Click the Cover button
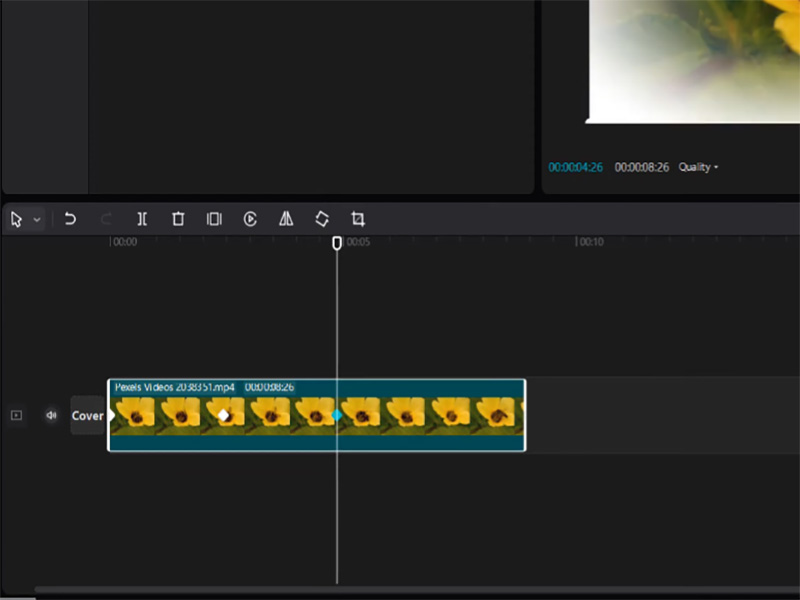 (87, 415)
